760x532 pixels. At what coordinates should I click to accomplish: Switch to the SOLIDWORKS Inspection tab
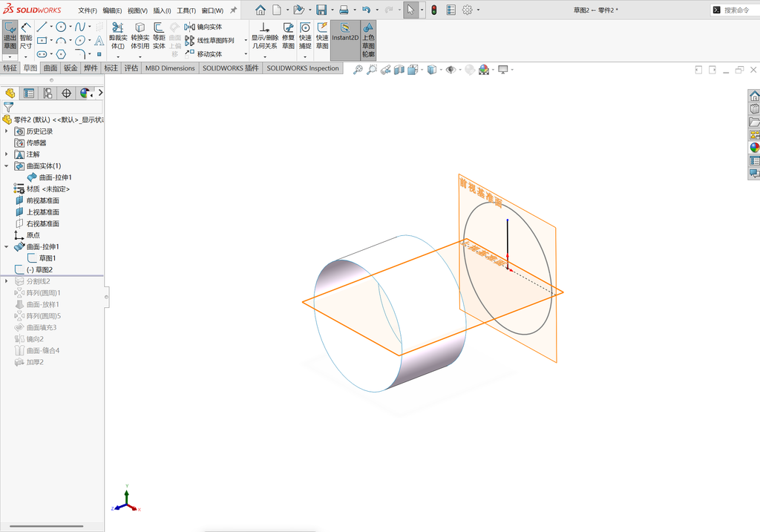(x=303, y=68)
